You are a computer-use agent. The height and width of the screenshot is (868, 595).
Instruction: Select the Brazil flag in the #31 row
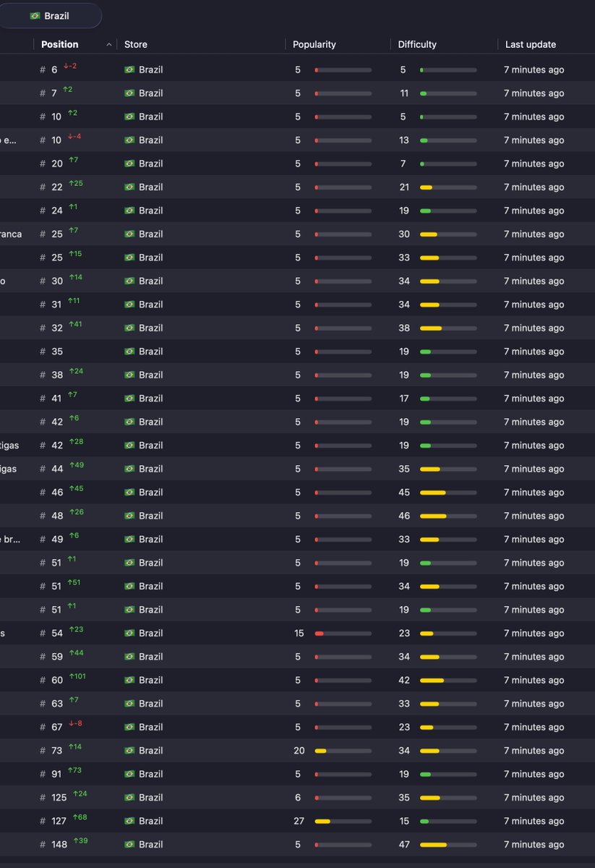click(129, 305)
